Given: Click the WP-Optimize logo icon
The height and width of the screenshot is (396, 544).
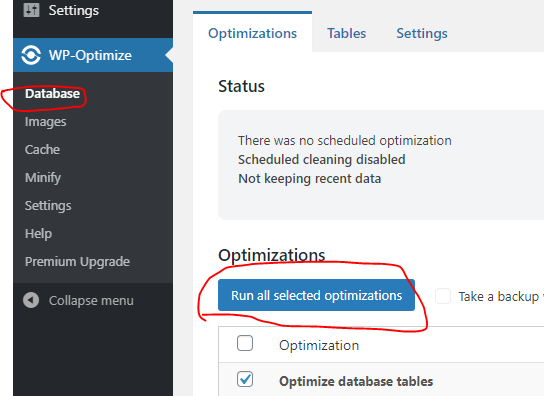Looking at the screenshot, I should [31, 55].
